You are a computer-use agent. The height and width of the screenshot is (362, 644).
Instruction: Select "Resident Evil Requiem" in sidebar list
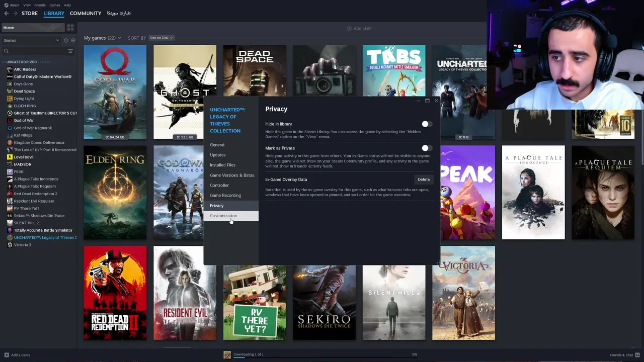(34, 201)
